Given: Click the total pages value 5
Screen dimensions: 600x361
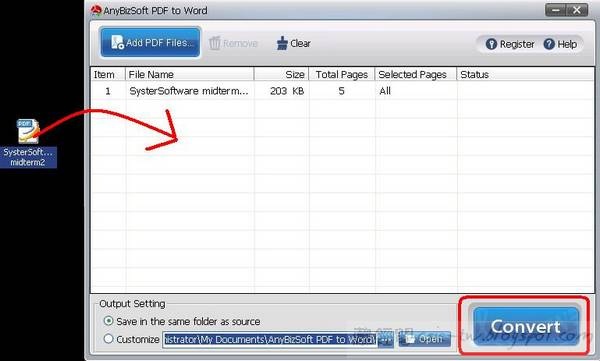Looking at the screenshot, I should pos(341,91).
